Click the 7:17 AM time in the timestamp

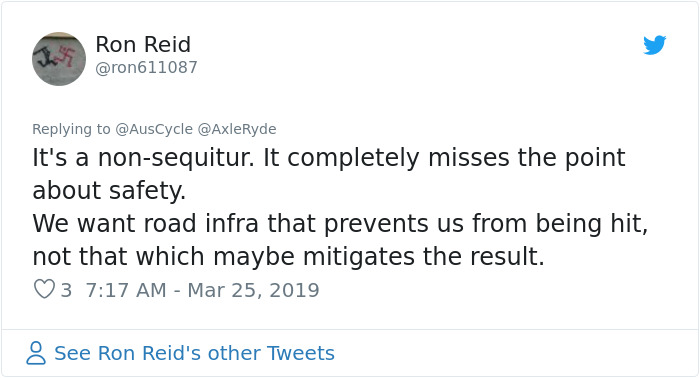coord(125,290)
